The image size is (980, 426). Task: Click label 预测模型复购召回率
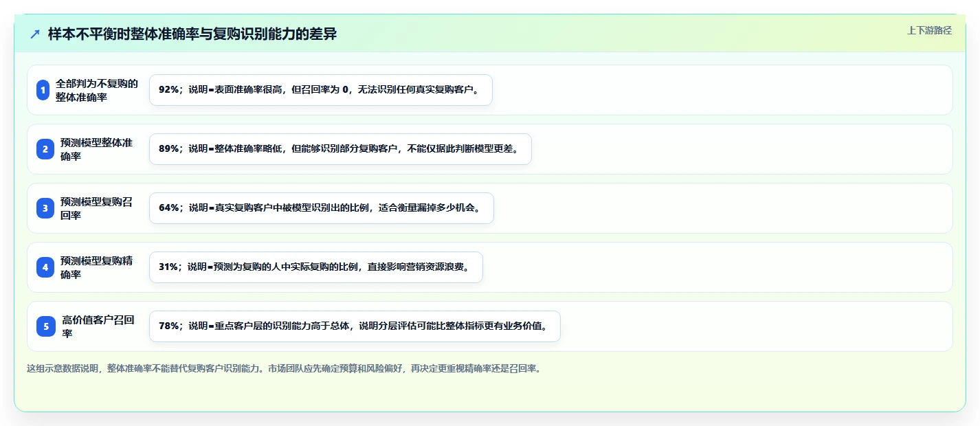(97, 208)
